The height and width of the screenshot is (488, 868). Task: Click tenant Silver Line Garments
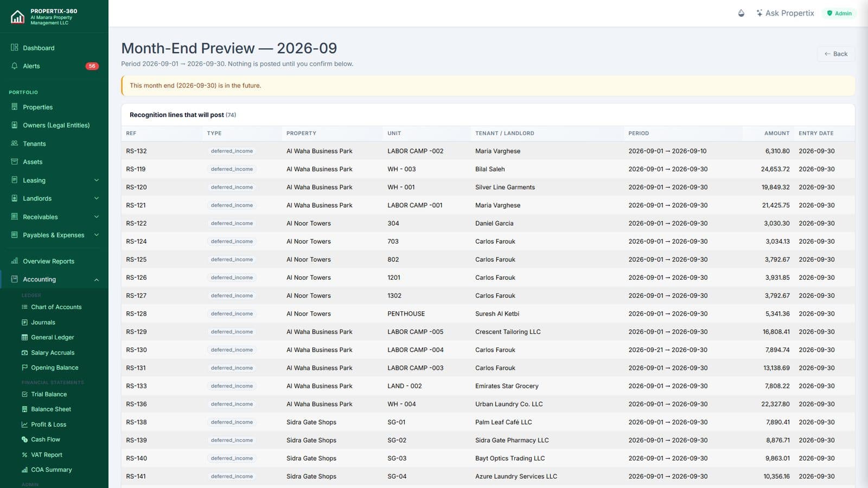point(505,187)
